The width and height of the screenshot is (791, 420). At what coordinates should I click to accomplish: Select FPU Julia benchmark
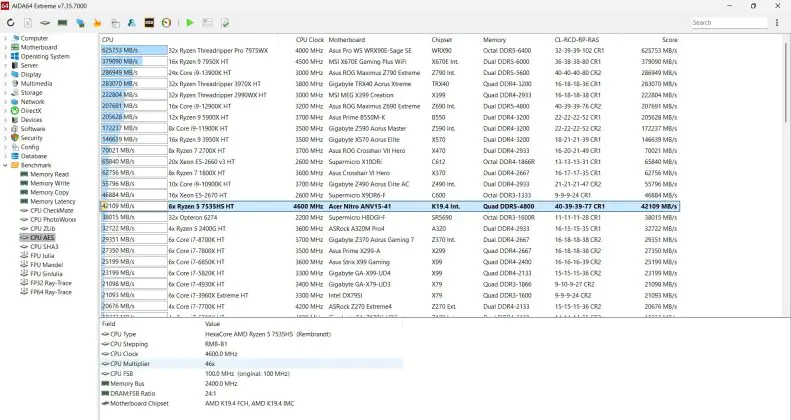pos(42,256)
